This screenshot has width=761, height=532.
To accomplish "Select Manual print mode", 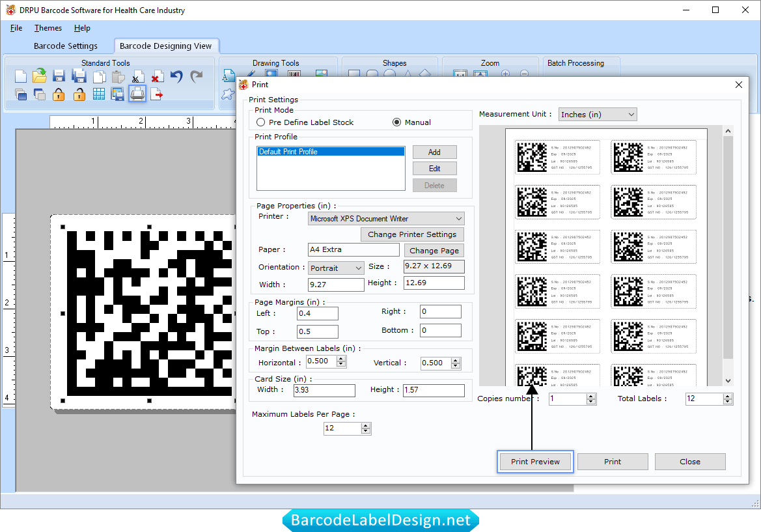I will (396, 122).
